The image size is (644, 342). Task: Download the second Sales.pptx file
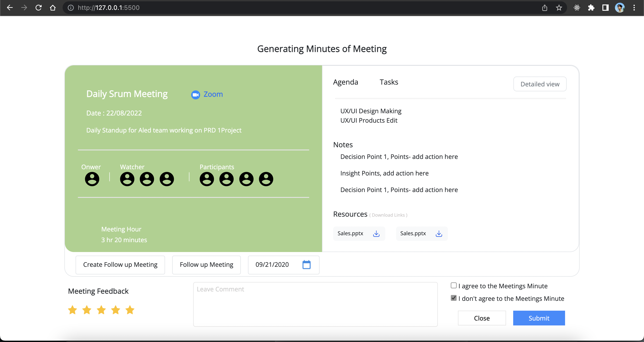point(439,233)
